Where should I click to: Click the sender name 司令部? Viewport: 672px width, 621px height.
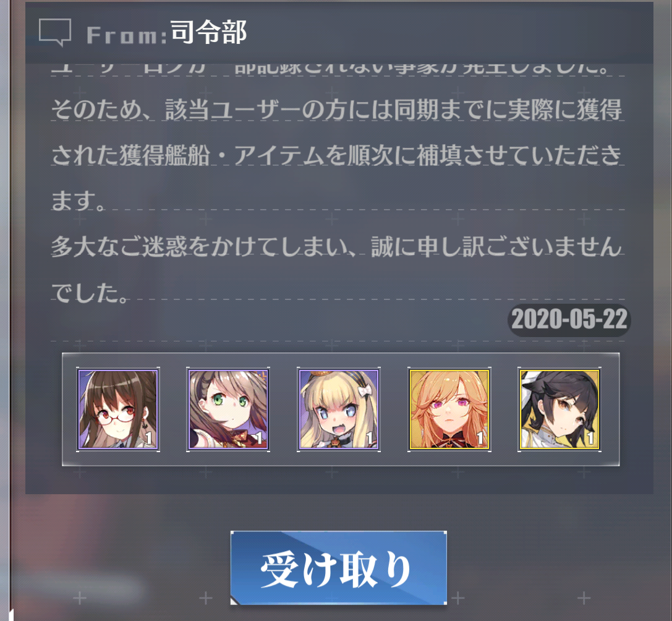[x=208, y=33]
